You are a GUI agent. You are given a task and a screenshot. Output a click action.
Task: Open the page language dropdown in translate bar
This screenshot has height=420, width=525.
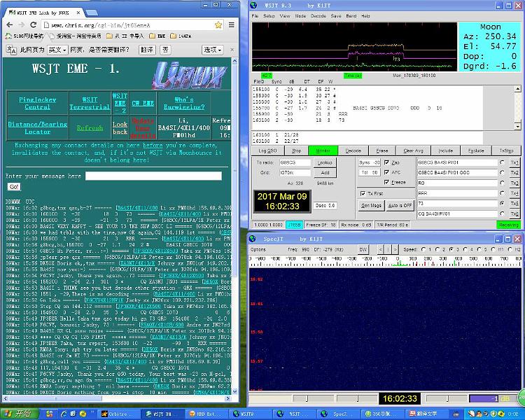point(57,50)
